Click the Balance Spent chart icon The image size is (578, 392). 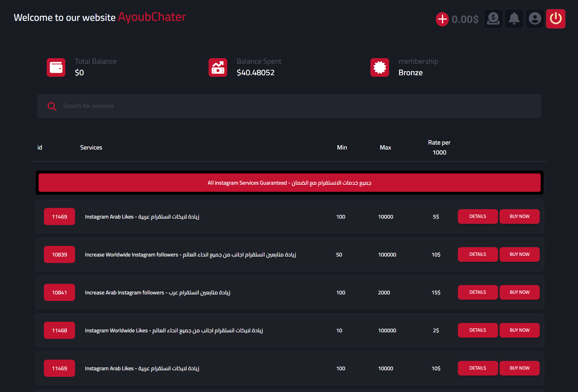click(218, 67)
